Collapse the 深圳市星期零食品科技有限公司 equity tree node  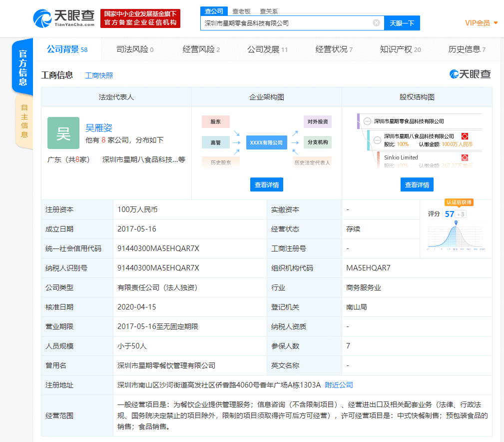click(x=367, y=121)
